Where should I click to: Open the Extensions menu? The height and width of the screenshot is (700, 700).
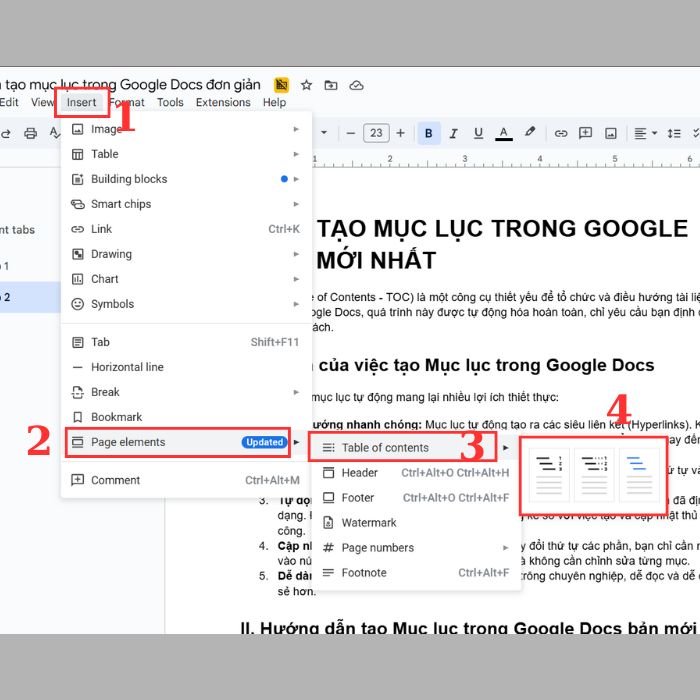pyautogui.click(x=223, y=102)
